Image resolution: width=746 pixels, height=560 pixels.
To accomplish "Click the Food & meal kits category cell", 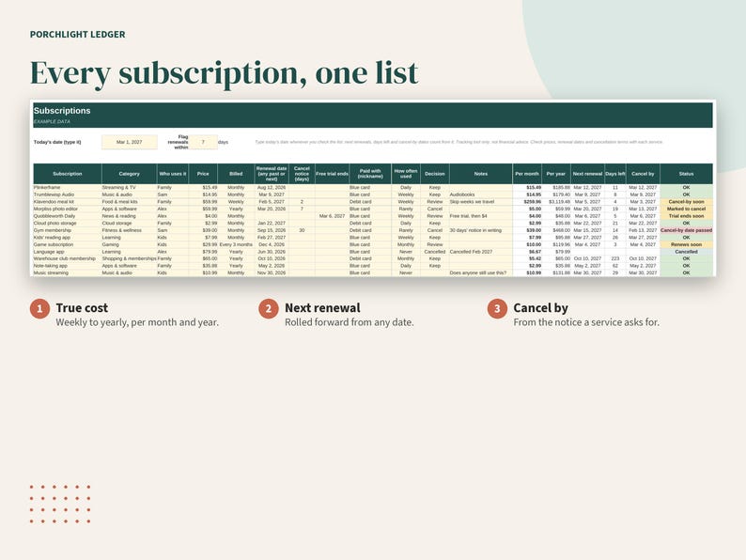I will point(129,202).
